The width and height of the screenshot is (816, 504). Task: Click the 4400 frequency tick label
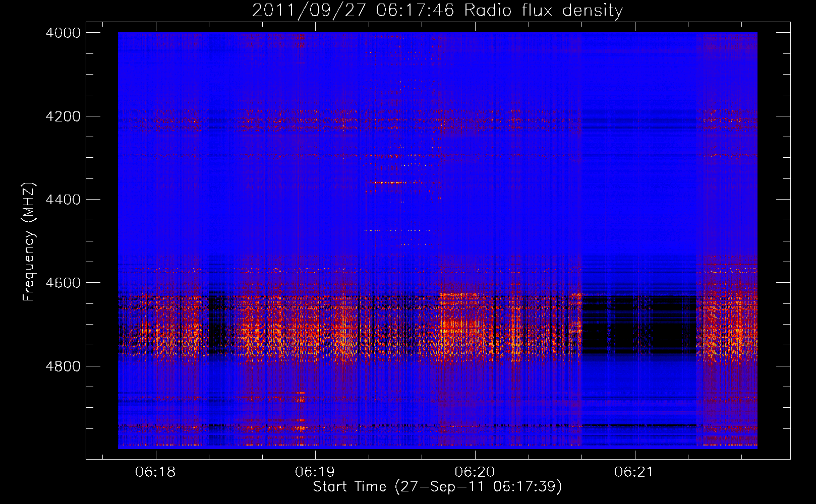coord(63,200)
